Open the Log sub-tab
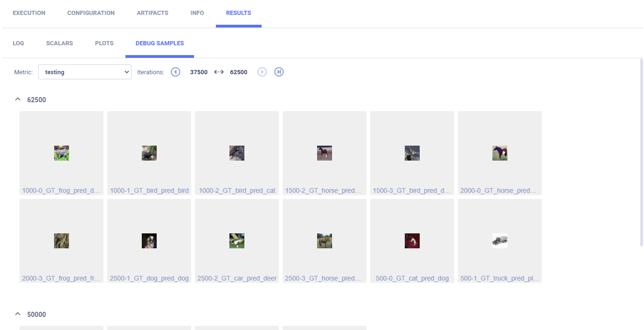The height and width of the screenshot is (330, 644). point(18,43)
